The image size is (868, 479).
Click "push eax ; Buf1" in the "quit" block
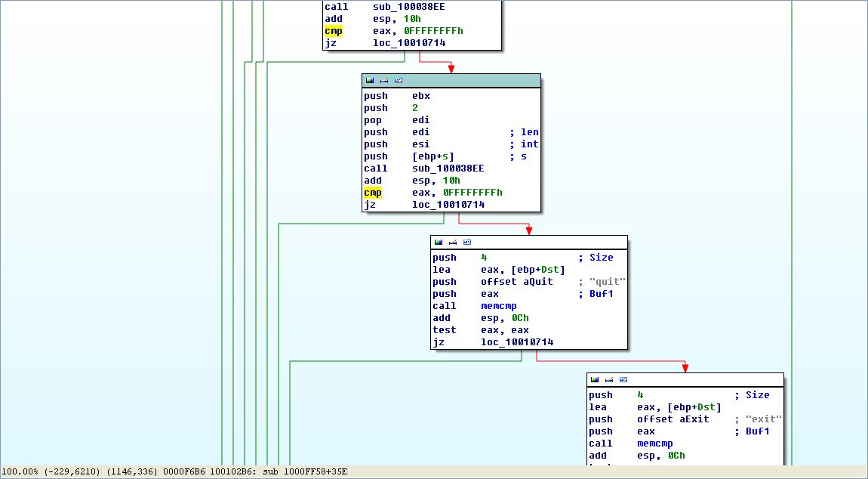pos(523,294)
